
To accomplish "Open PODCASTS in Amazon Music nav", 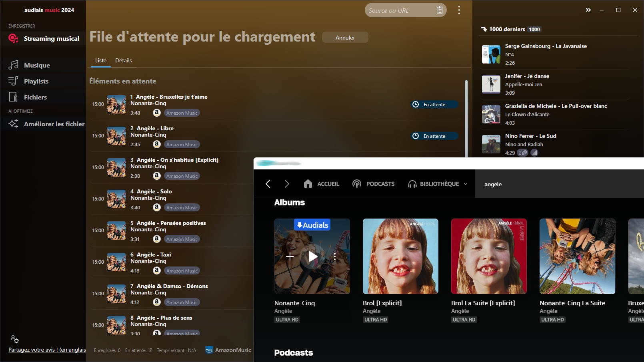I will [x=380, y=184].
